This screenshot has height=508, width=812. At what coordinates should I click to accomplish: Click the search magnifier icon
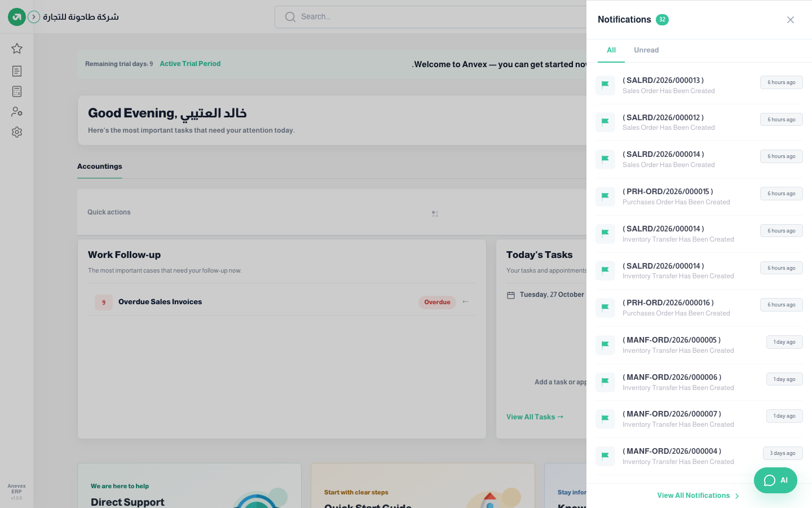pyautogui.click(x=290, y=17)
